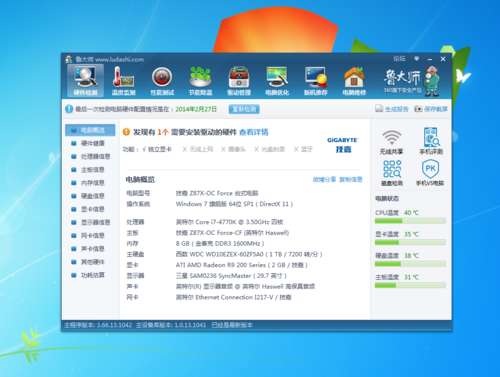Click the 光盘刻录 disc burning feature indicator

(270, 149)
